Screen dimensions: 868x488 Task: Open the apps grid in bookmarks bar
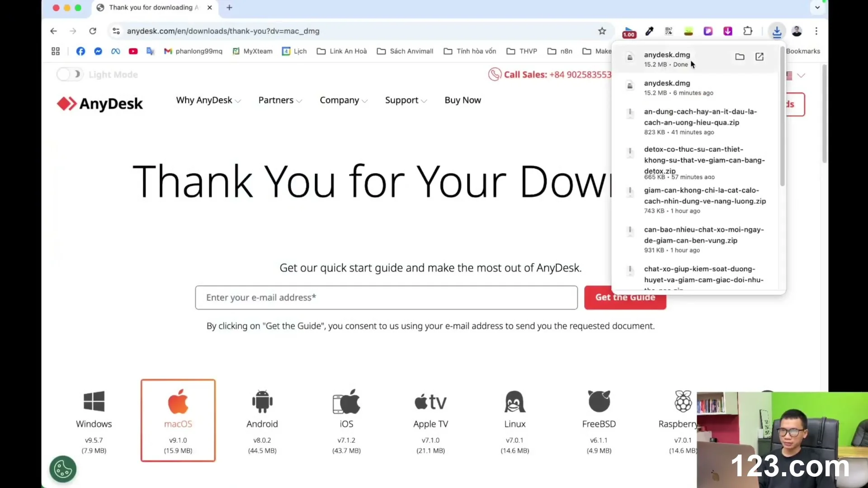tap(56, 52)
